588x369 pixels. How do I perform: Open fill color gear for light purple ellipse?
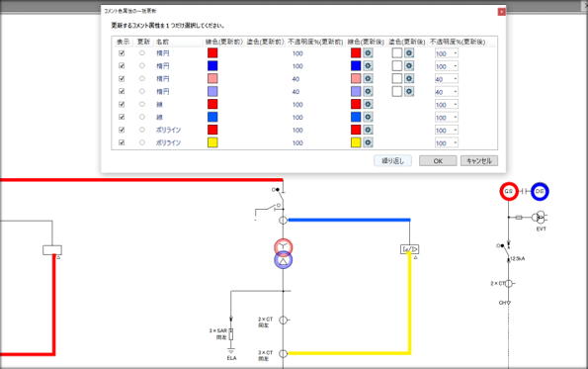409,92
